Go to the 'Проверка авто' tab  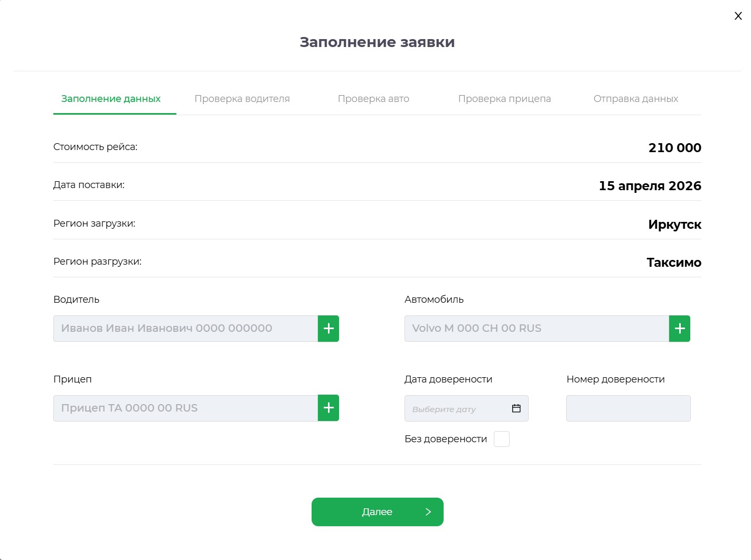(373, 99)
